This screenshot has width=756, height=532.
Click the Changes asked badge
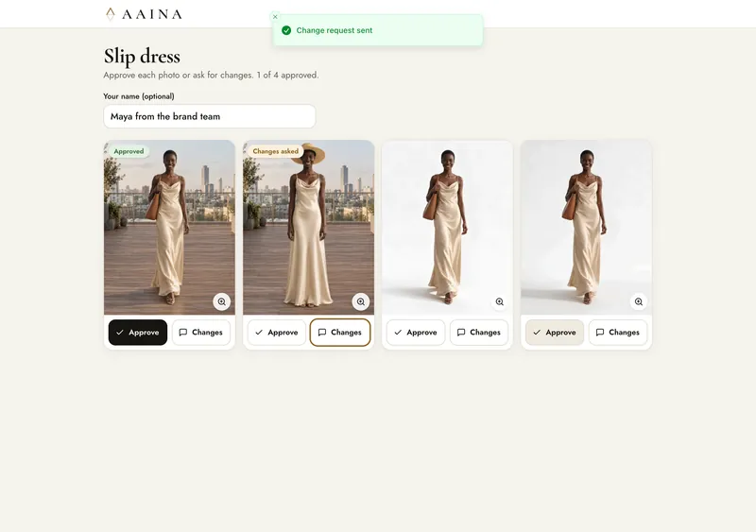pos(275,151)
